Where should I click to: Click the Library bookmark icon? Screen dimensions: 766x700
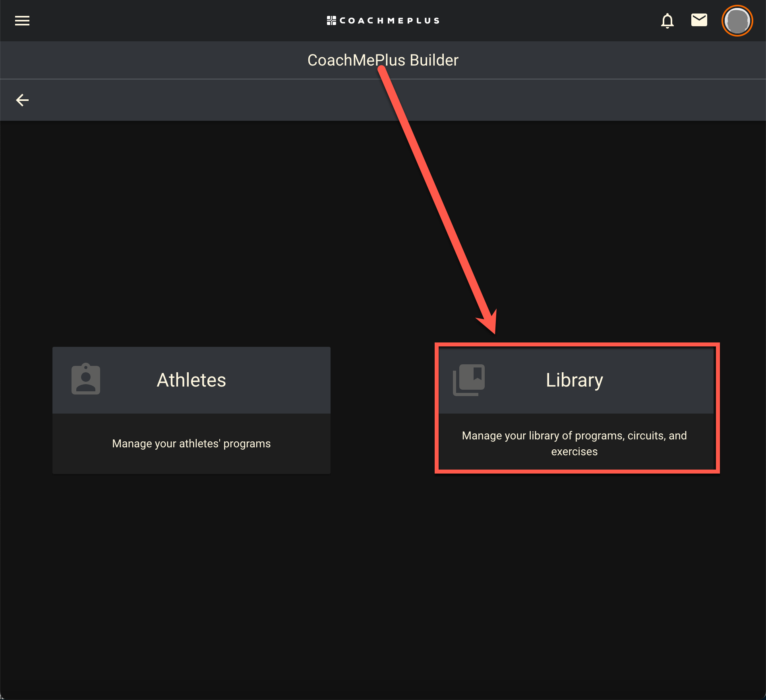[x=469, y=380]
